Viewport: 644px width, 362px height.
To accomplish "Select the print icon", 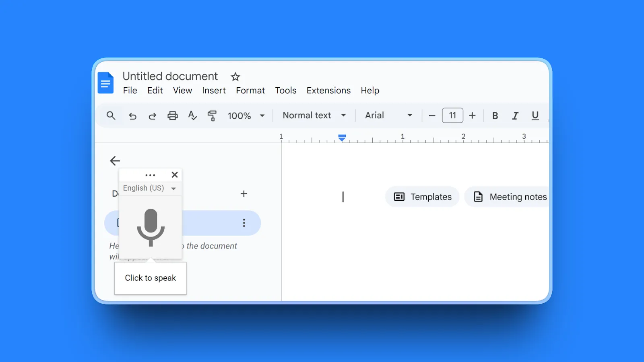I will click(x=172, y=115).
